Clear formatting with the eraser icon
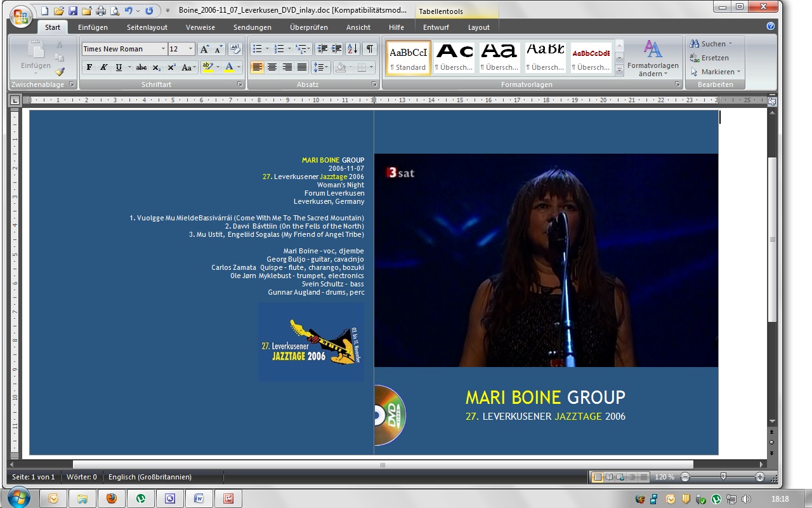The width and height of the screenshot is (812, 508). click(x=235, y=49)
